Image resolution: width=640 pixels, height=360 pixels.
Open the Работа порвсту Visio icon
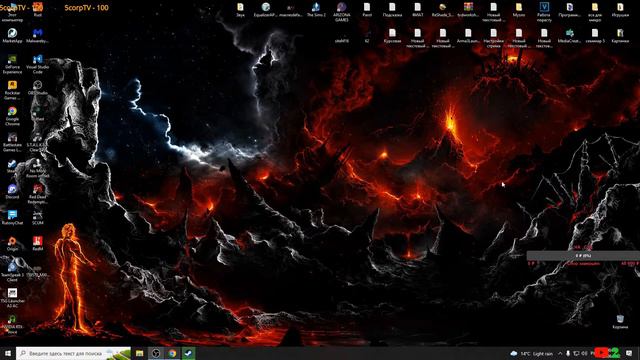[544, 11]
